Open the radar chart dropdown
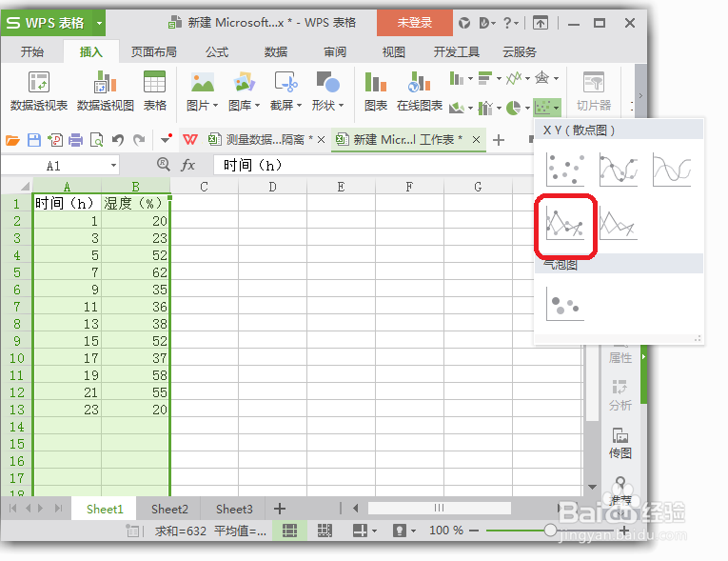 pos(546,78)
